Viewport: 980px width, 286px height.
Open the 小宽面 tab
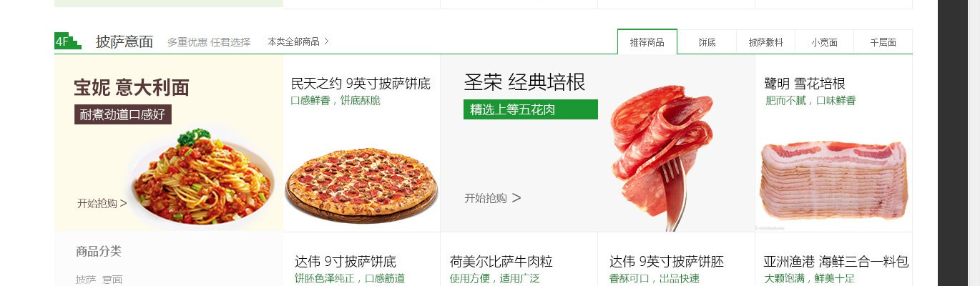coord(824,42)
